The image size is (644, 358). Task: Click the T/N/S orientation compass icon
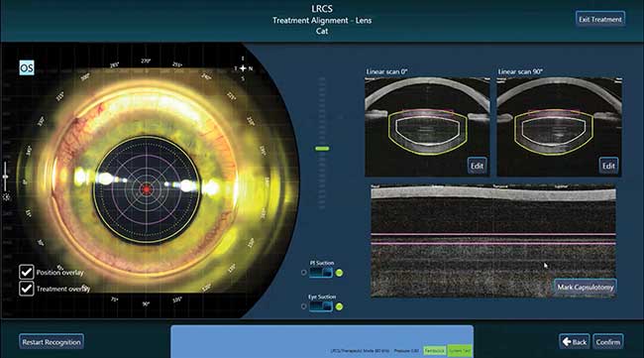pos(243,68)
